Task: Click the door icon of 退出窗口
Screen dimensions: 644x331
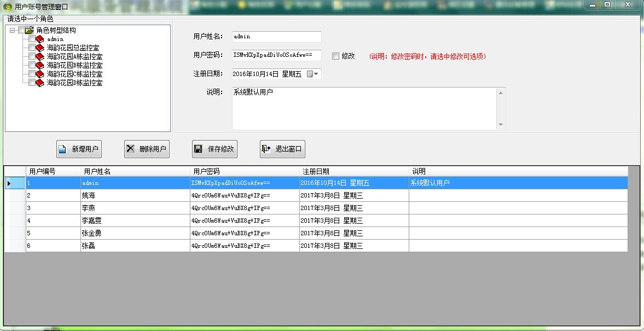Action: pyautogui.click(x=266, y=149)
